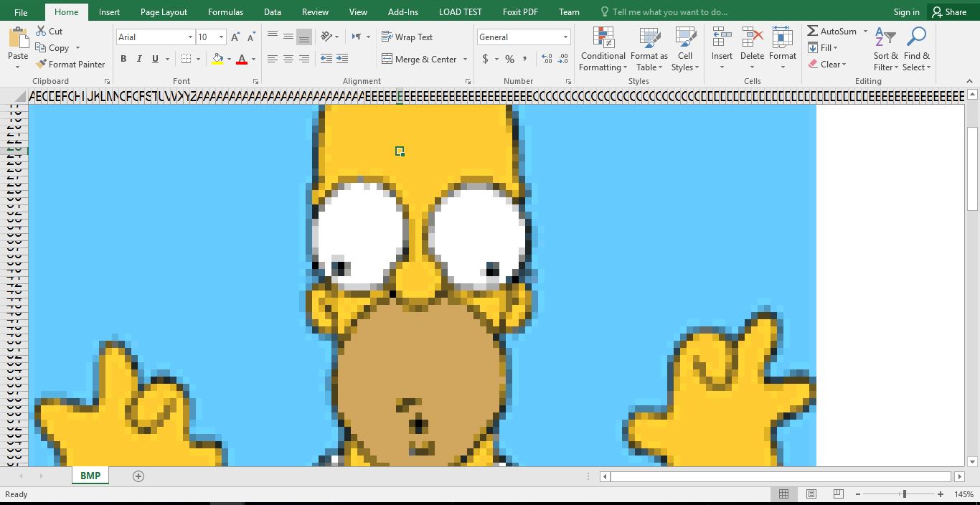Viewport: 980px width, 505px height.
Task: Click the 145% zoom level
Action: coord(963,494)
